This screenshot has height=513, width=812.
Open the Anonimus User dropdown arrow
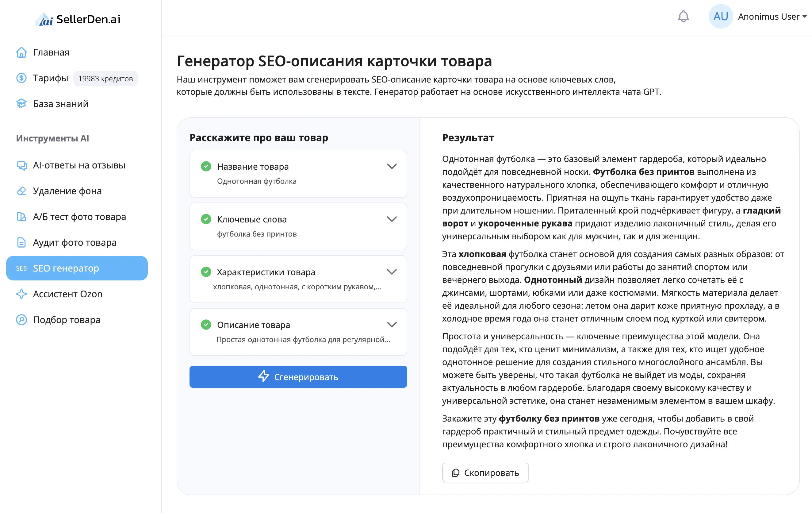pyautogui.click(x=805, y=16)
